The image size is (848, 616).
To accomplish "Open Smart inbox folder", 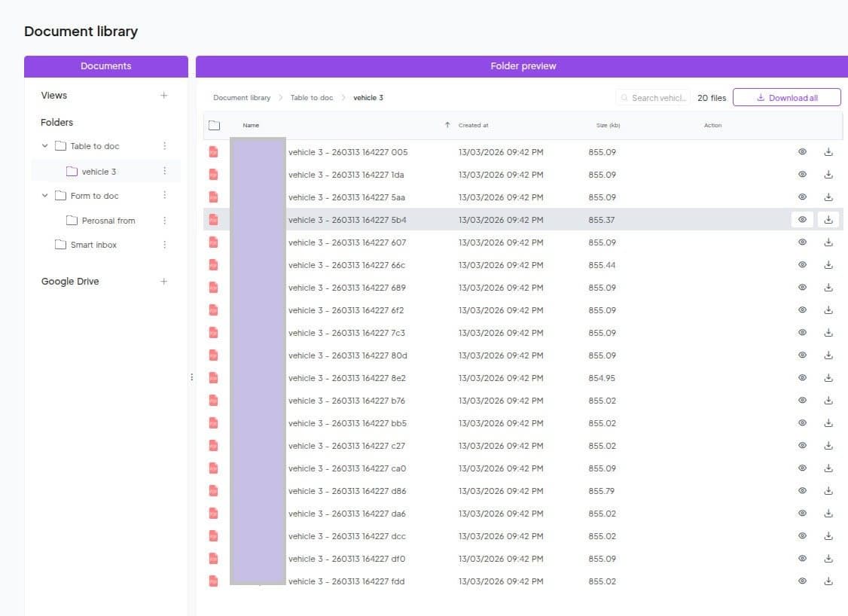I will coord(93,245).
